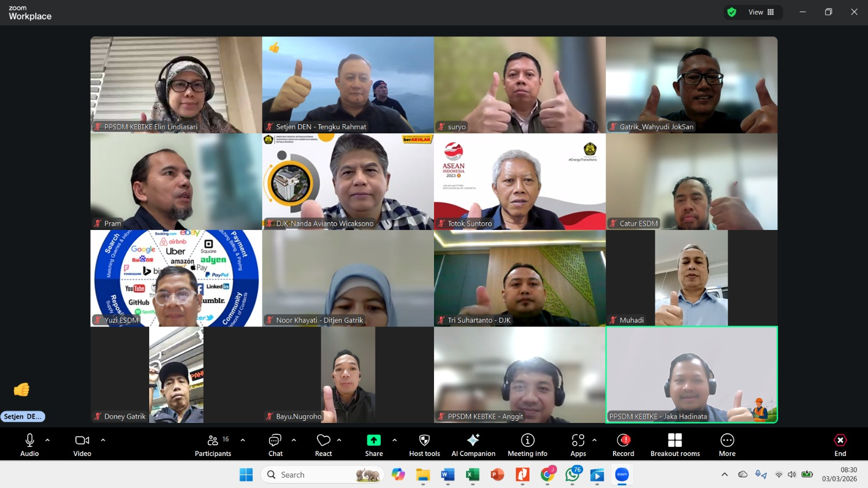Image resolution: width=868 pixels, height=488 pixels.
Task: Toggle meeting recording with Record
Action: pyautogui.click(x=623, y=445)
